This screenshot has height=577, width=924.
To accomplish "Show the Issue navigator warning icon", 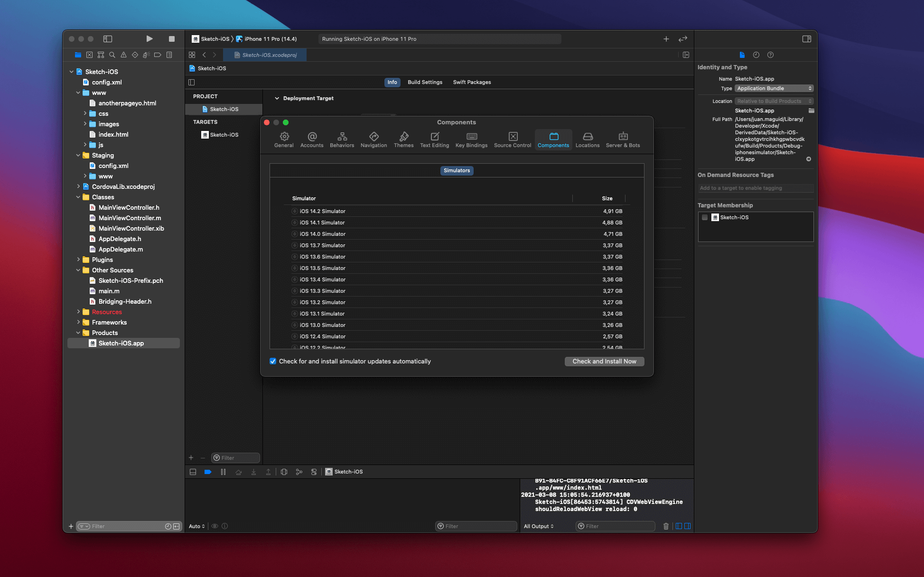I will [x=123, y=55].
